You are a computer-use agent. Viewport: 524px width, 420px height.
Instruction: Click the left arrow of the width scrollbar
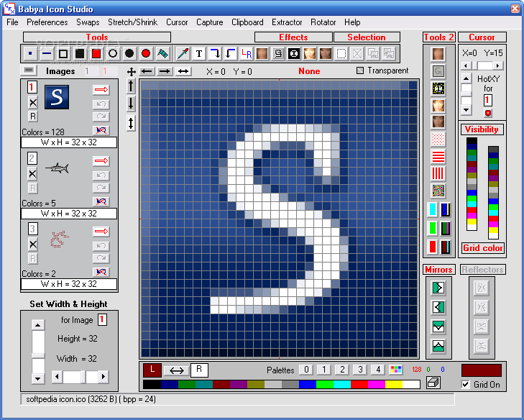pos(58,377)
